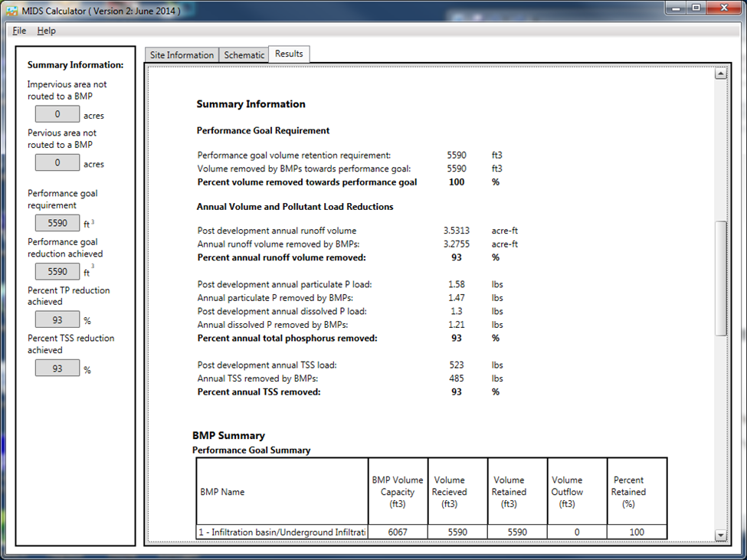
Task: Select the performance goal requirement field
Action: click(x=57, y=224)
